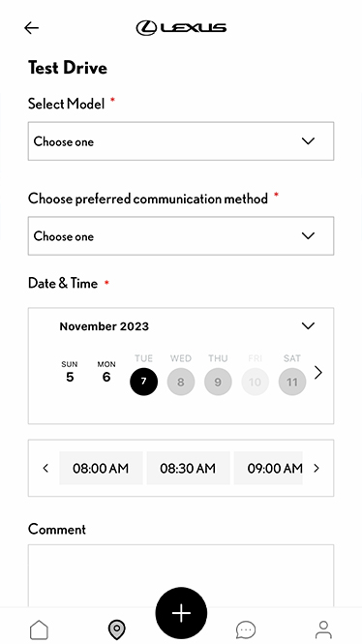The height and width of the screenshot is (644, 362).
Task: Open the home tab icon
Action: point(39,629)
